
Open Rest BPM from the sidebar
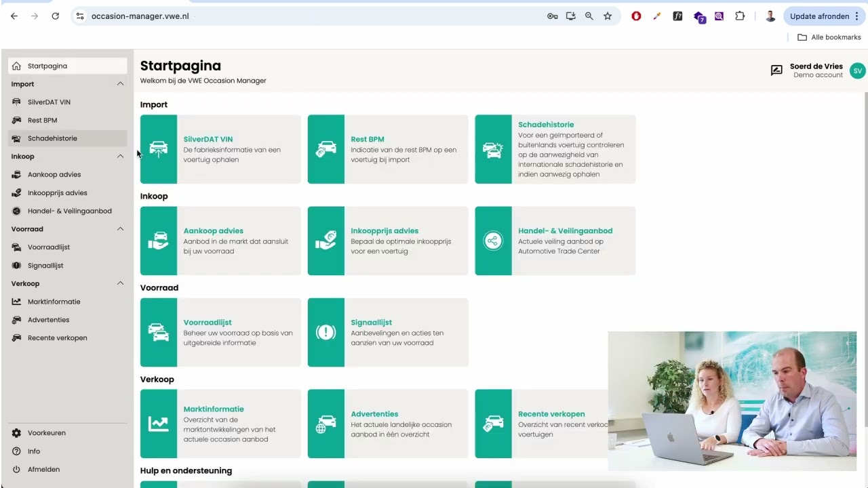pos(67,120)
